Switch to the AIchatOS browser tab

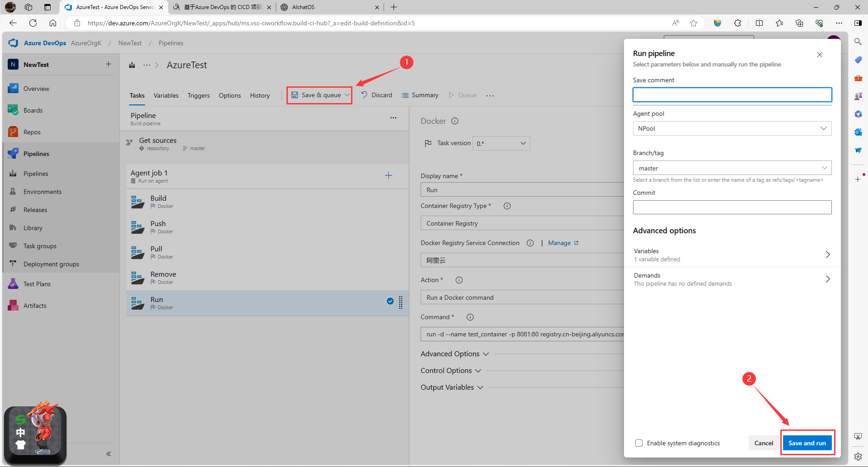coord(329,7)
